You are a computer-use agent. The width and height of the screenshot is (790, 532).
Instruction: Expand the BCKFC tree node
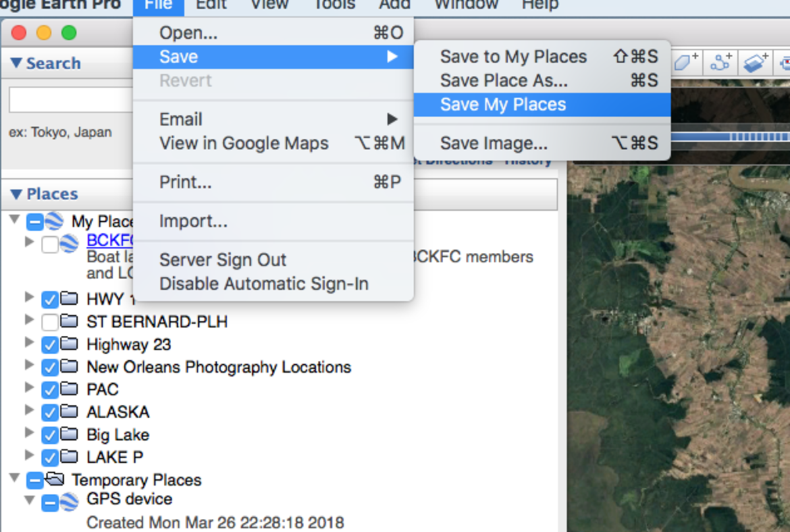point(29,242)
